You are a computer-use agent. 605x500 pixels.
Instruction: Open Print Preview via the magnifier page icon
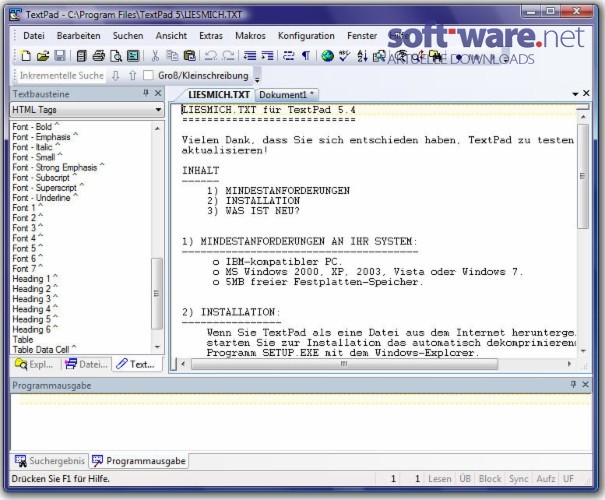(x=116, y=56)
